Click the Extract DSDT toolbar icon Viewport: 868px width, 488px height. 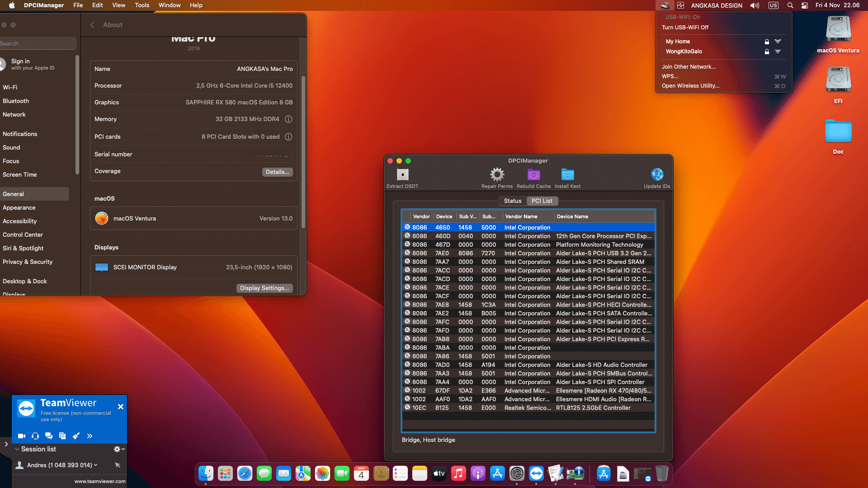402,174
